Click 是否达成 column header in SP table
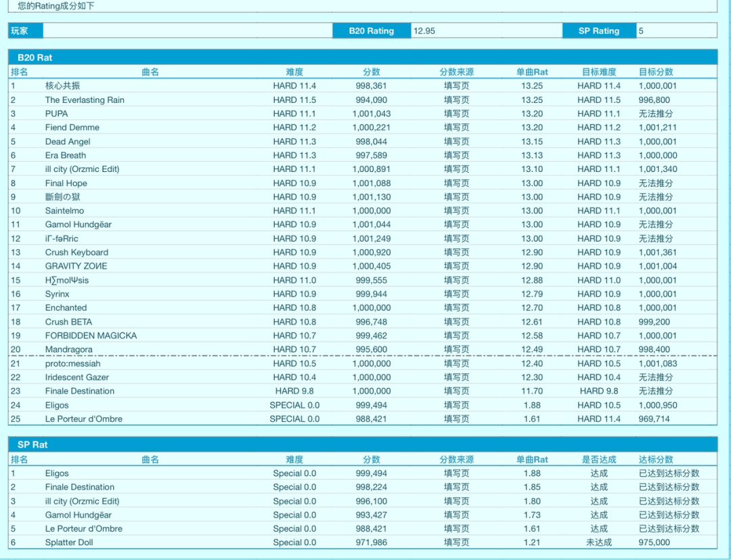This screenshot has width=731, height=560. point(599,459)
